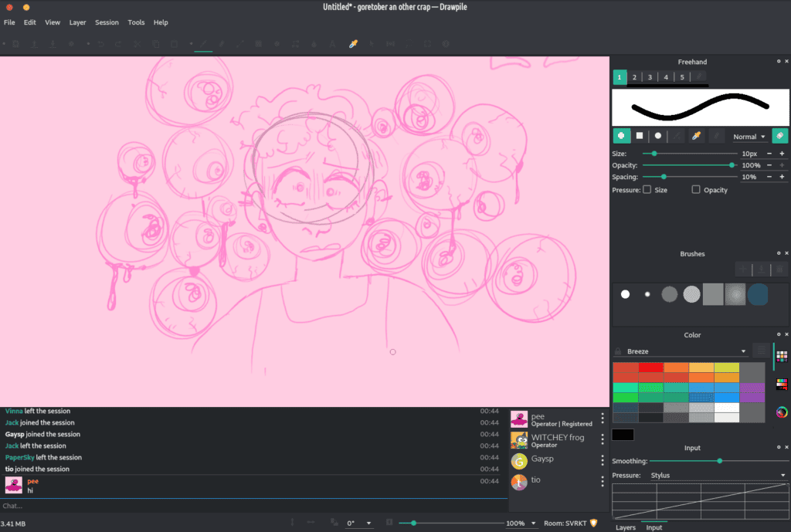Enable Pressure Opacity checkbox
Screen dimensions: 791x532
(x=697, y=189)
